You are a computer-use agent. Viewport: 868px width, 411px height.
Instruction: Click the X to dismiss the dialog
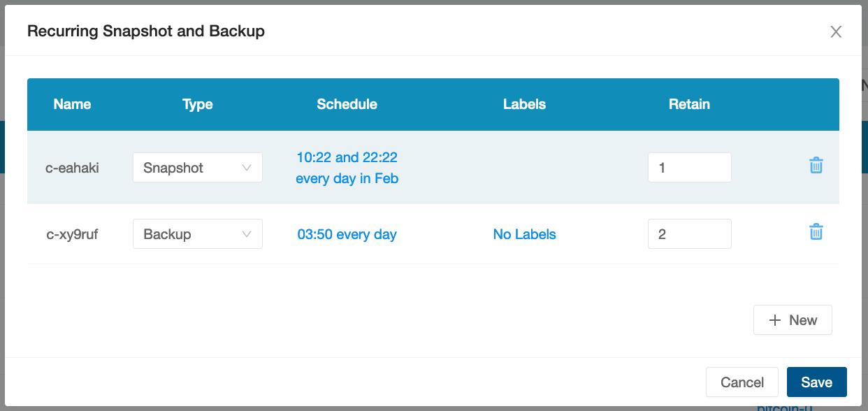click(836, 31)
